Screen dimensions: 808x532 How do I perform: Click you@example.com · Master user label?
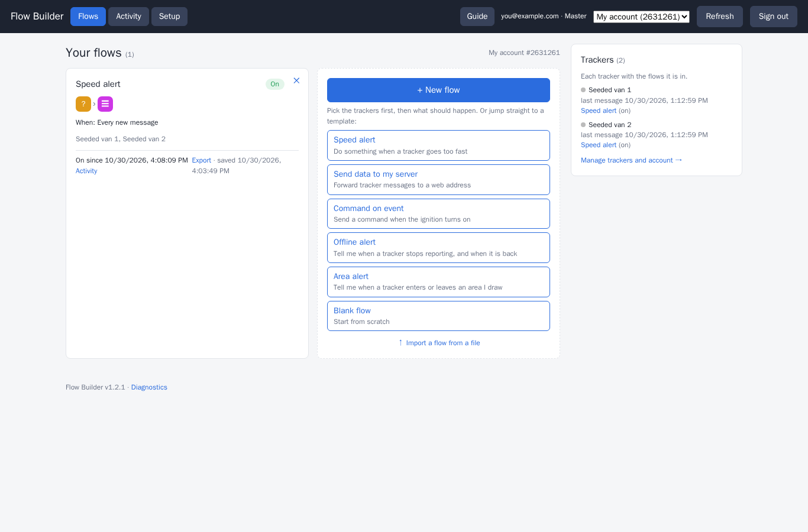544,16
